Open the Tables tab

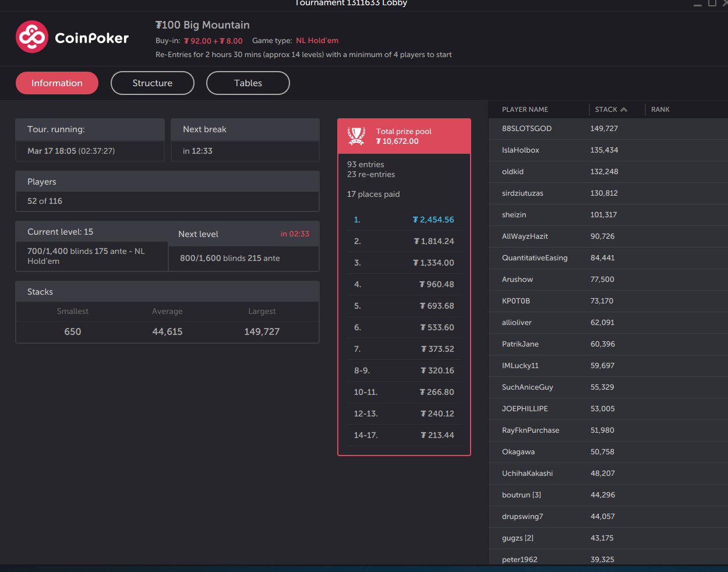pyautogui.click(x=248, y=83)
